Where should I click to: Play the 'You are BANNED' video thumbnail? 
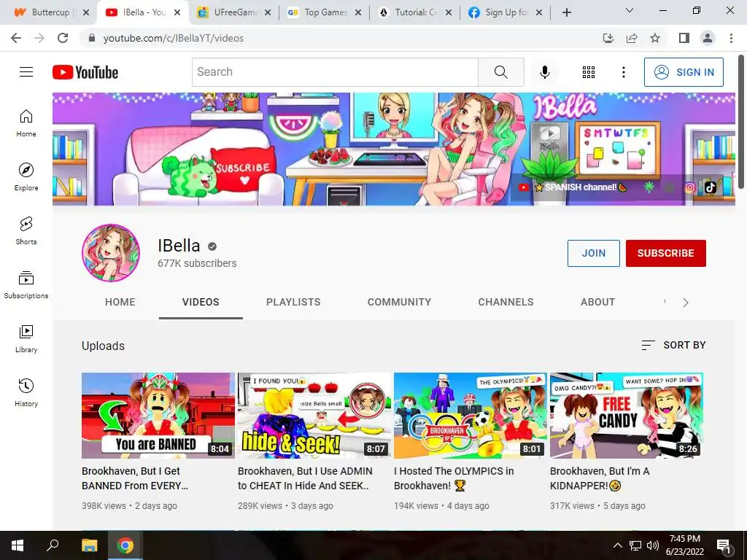click(x=158, y=416)
